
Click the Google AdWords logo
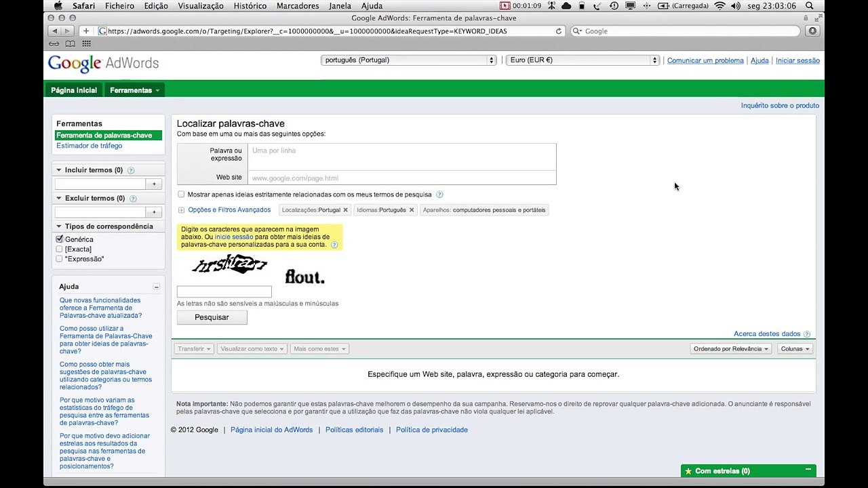point(103,64)
